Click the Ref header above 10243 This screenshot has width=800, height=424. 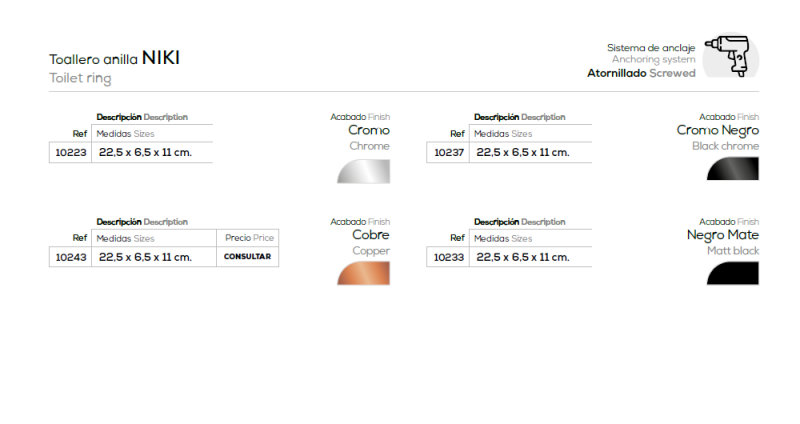point(80,238)
